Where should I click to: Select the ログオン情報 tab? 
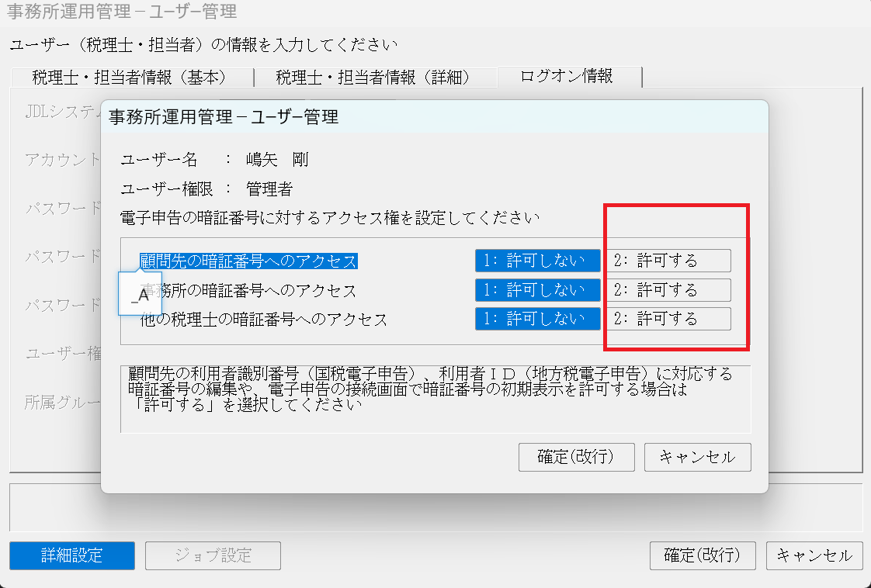[x=567, y=76]
